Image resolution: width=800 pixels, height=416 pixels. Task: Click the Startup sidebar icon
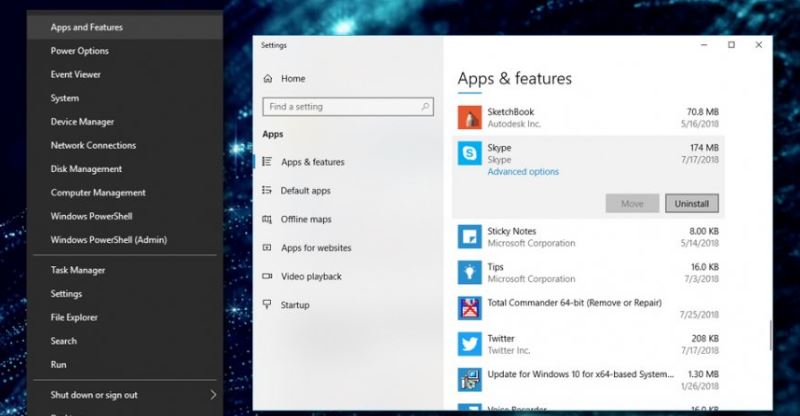(267, 305)
